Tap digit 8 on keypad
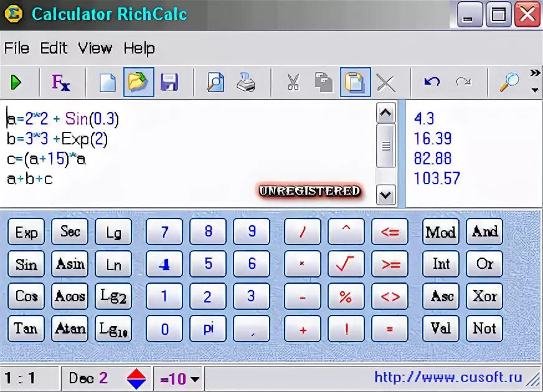This screenshot has height=392, width=543. coord(208,231)
